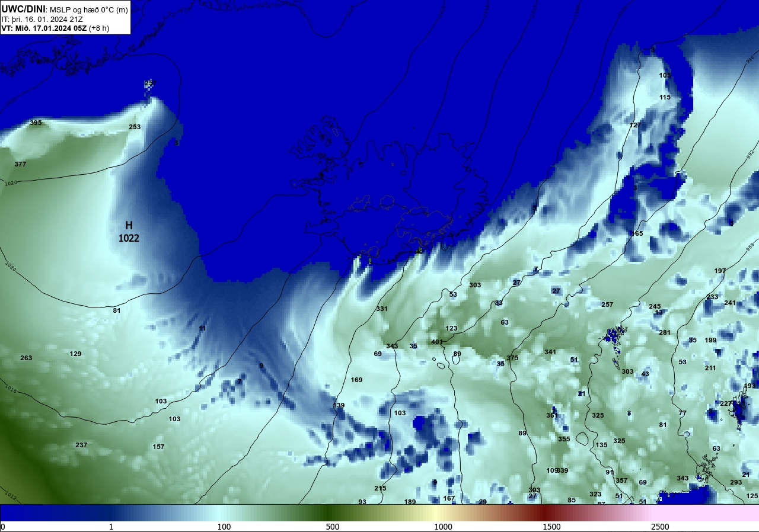
Task: Select the VT 17.01.2024 05Z valid time line
Action: (x=55, y=28)
